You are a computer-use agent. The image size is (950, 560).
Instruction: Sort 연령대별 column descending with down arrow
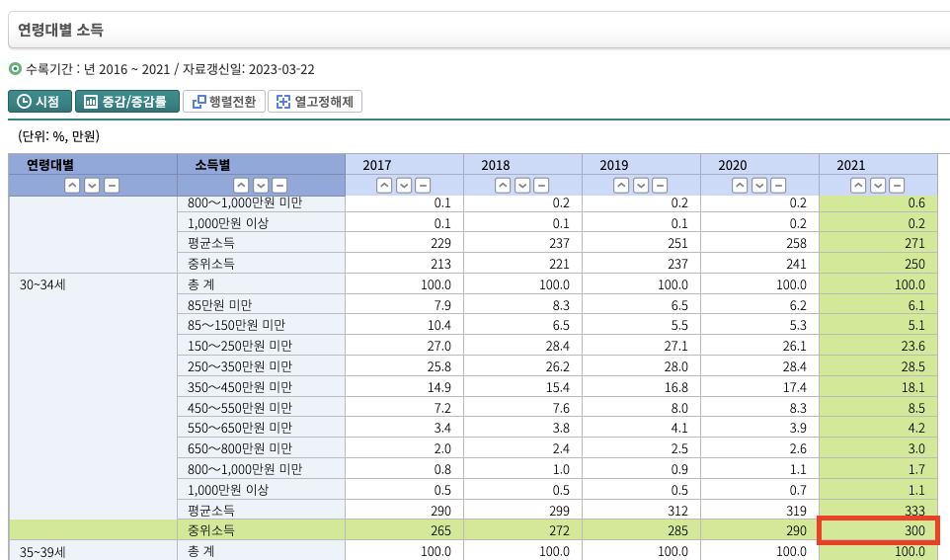tap(92, 186)
